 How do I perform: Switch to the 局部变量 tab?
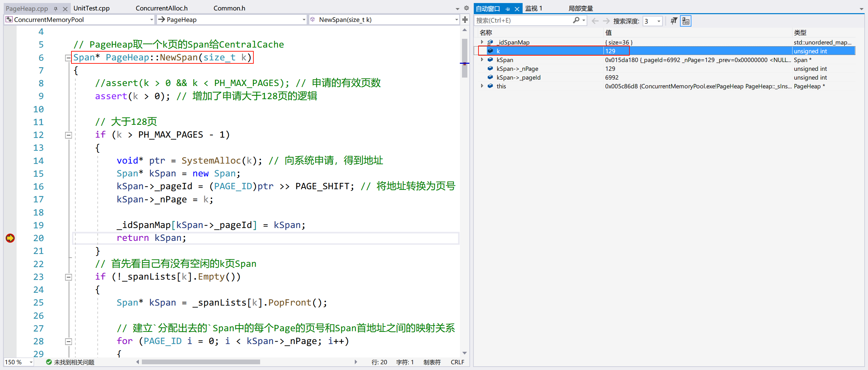tap(580, 8)
